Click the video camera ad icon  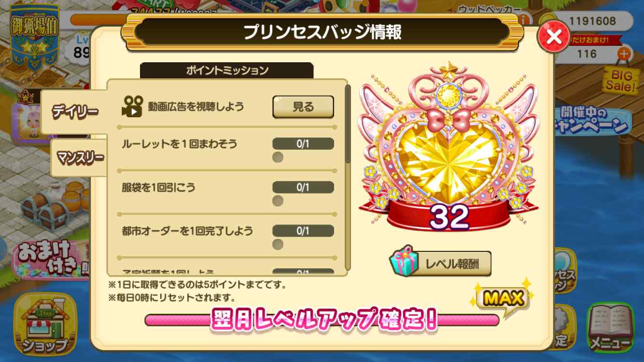pos(132,106)
